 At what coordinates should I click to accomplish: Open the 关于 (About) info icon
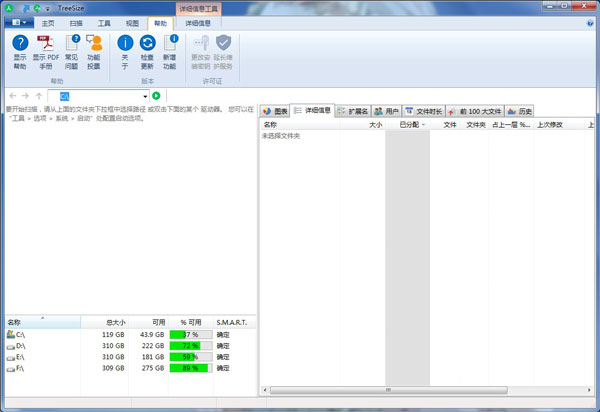click(125, 43)
